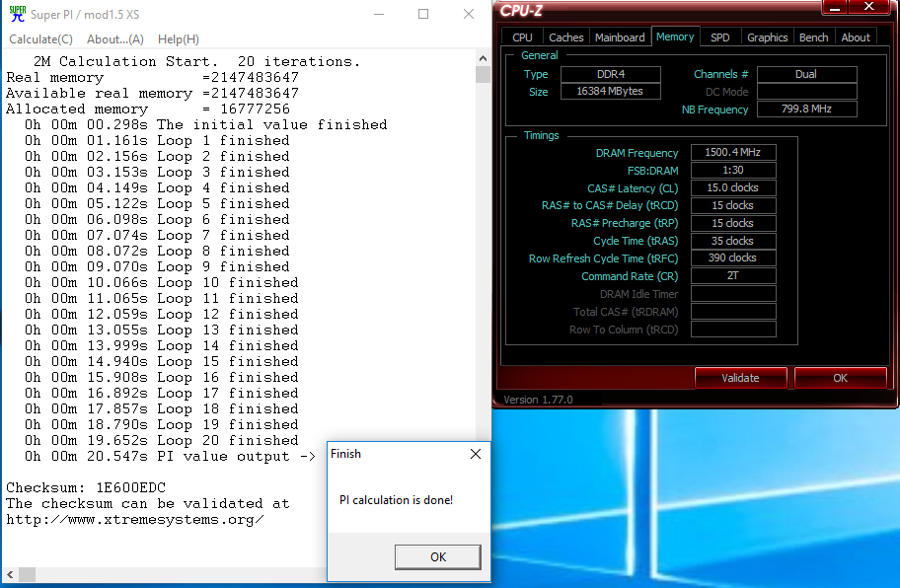Open the About...(A) menu in Super PI

pyautogui.click(x=114, y=39)
